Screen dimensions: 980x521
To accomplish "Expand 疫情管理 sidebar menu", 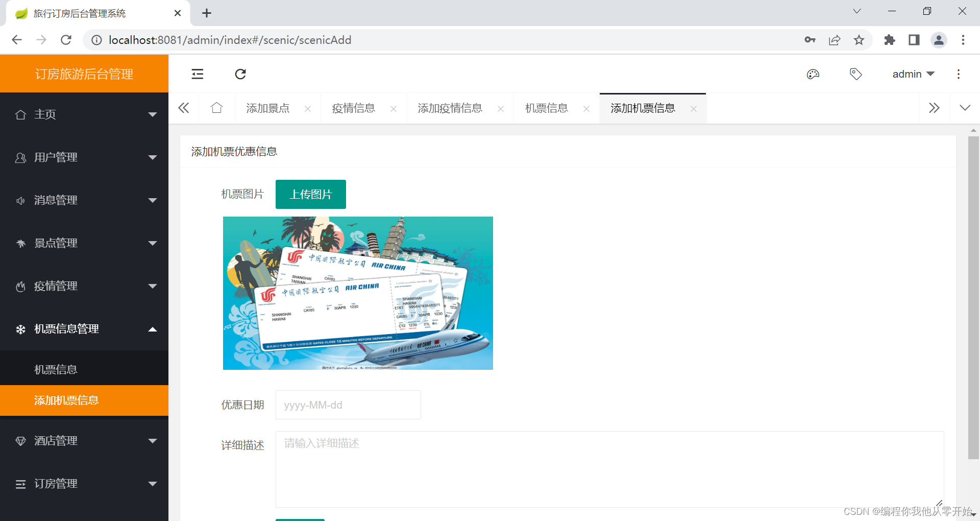I will point(84,286).
